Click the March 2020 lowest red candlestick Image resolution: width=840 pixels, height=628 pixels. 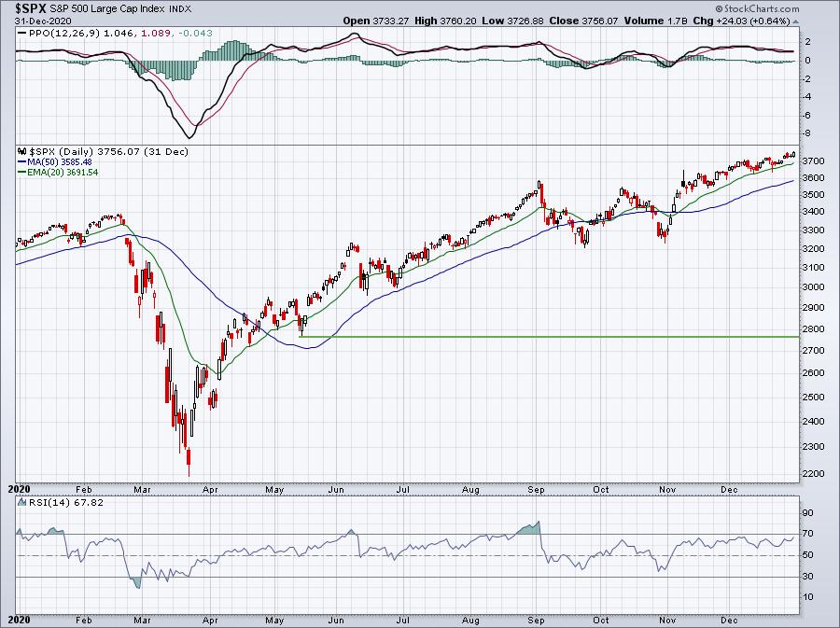[x=189, y=461]
